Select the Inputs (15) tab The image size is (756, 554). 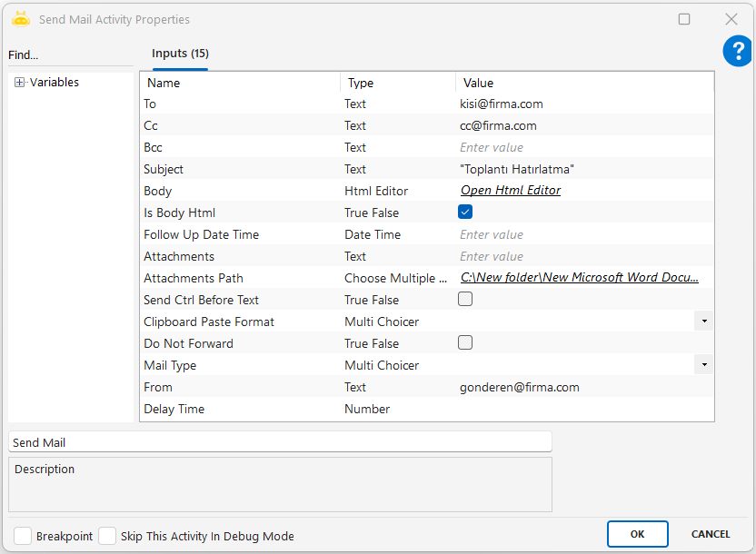tap(180, 54)
